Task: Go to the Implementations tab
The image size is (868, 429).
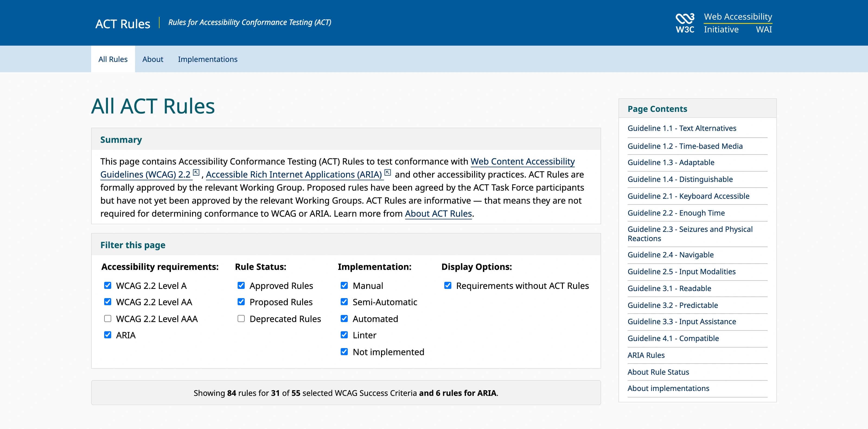Action: coord(208,59)
